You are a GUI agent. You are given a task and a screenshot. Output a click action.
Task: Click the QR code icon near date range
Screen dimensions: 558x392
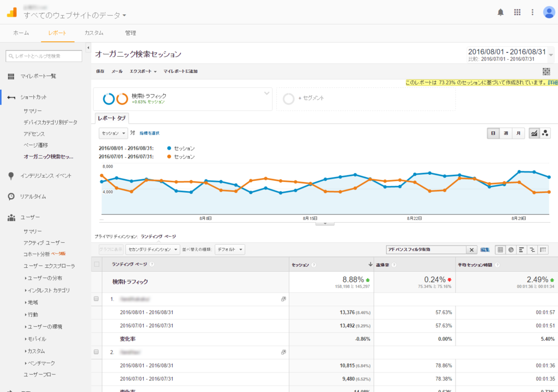coord(546,71)
